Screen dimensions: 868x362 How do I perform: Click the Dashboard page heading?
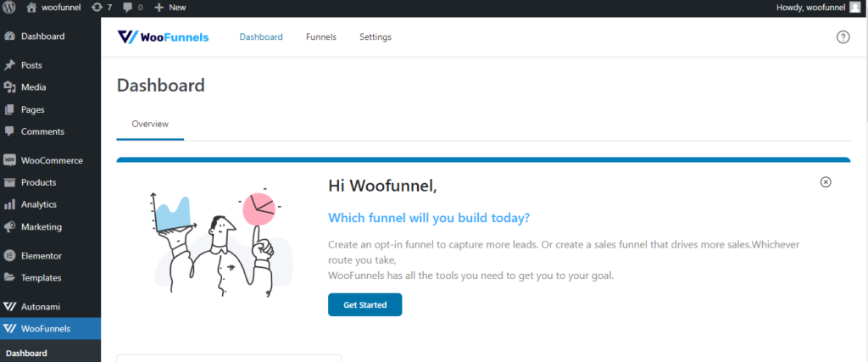coord(160,86)
